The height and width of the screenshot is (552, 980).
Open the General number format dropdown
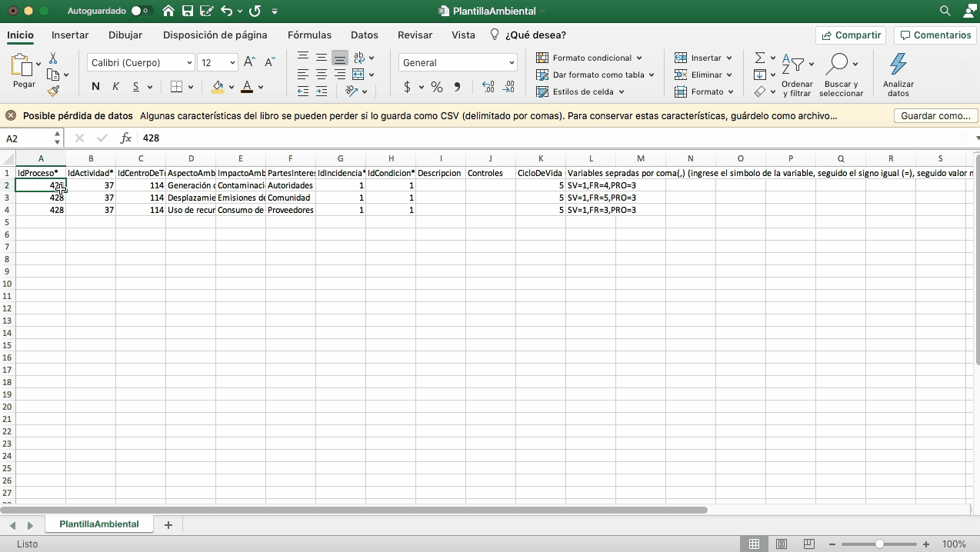458,62
